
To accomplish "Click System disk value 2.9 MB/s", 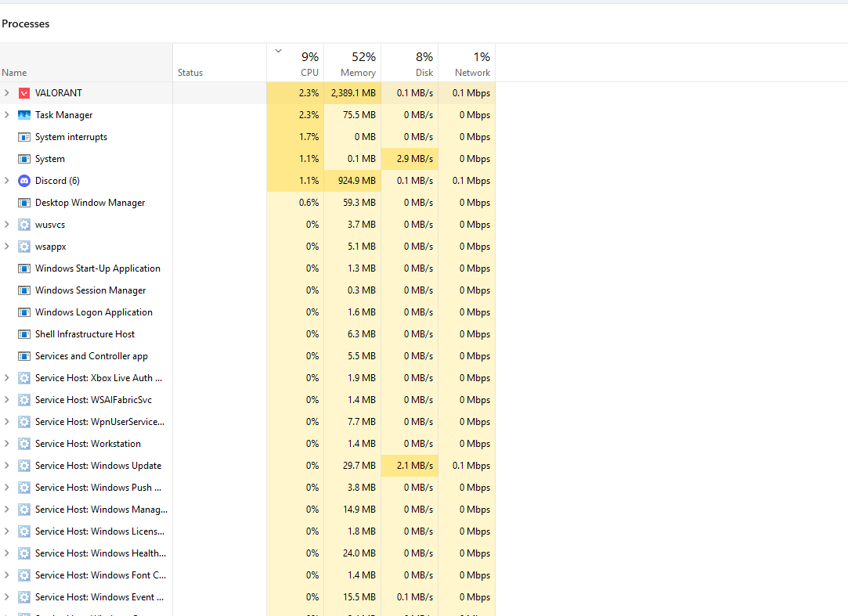I will [x=415, y=159].
